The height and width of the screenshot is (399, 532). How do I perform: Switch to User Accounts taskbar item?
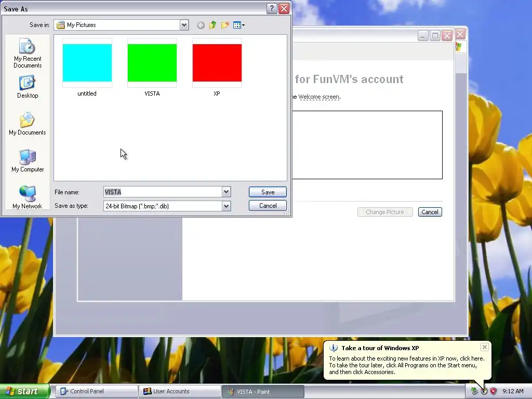pos(179,391)
